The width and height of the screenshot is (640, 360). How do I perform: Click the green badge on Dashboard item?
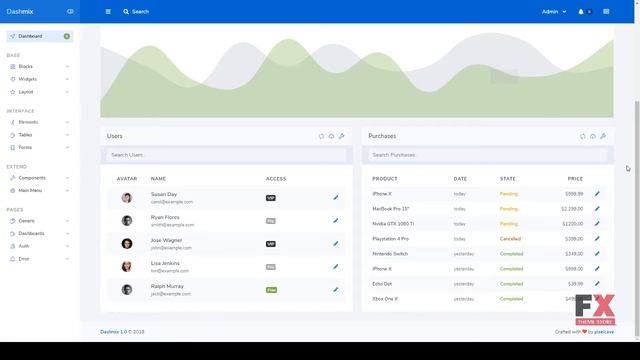click(x=67, y=36)
